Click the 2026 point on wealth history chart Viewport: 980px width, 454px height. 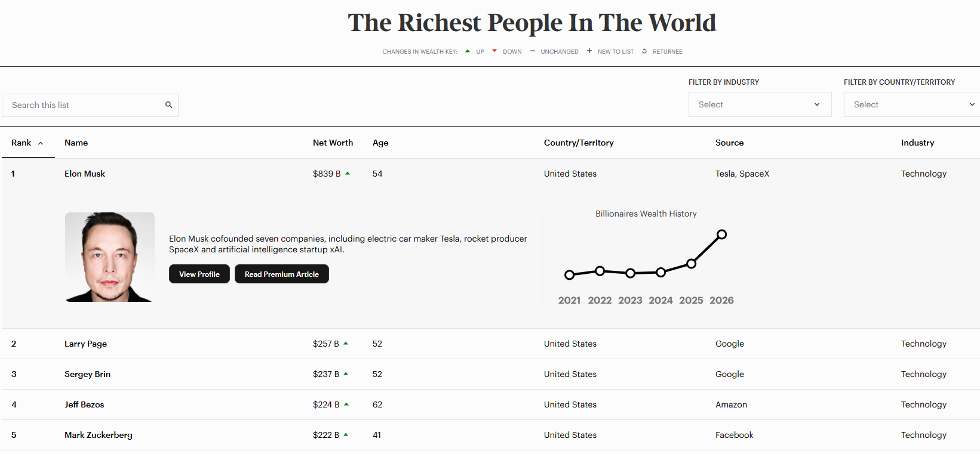click(721, 234)
